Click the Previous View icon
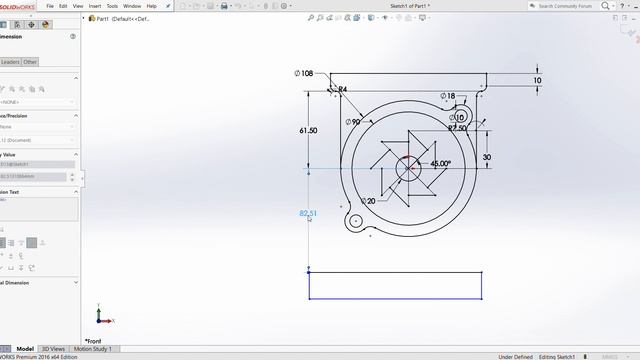This screenshot has height=360, width=640. tap(329, 18)
